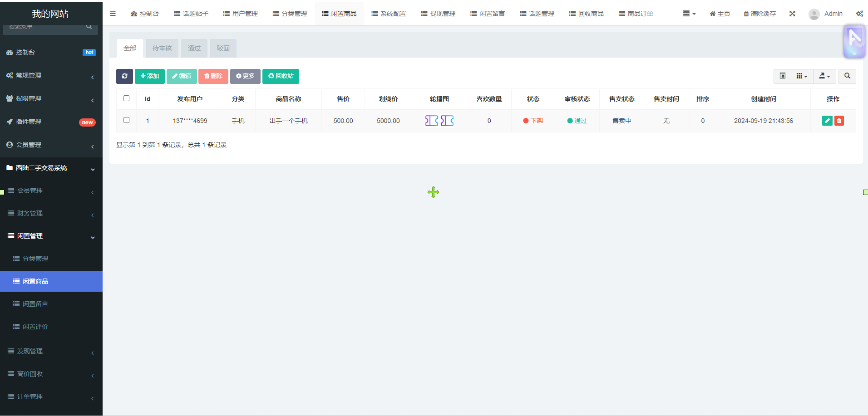Toggle the sidebar hamburger menu icon
The image size is (868, 416).
[x=113, y=14]
